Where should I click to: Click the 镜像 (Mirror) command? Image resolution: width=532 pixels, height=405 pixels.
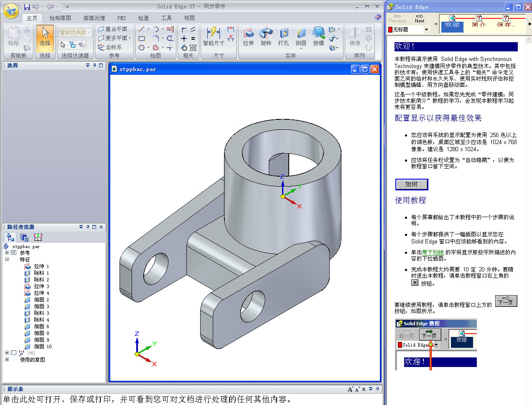tap(355, 36)
